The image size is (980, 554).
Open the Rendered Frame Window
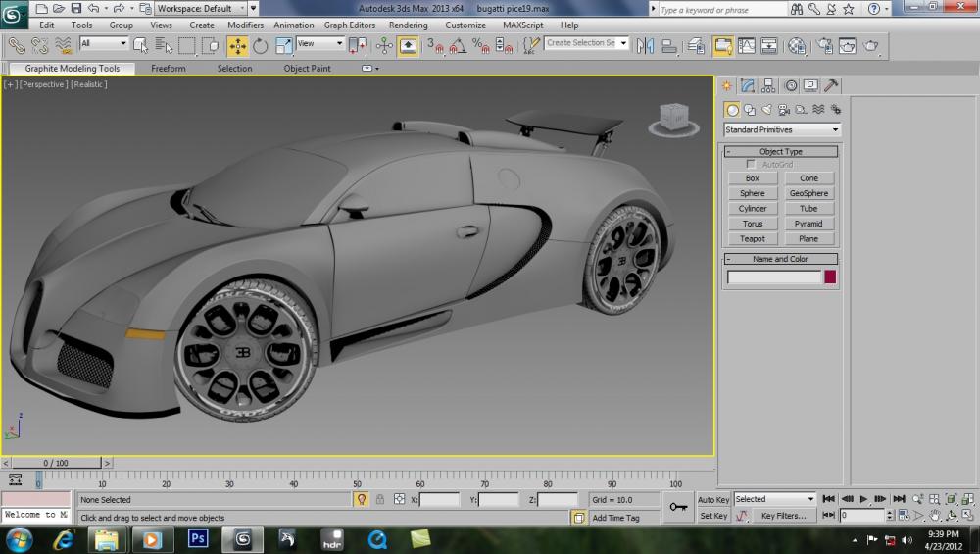(848, 46)
